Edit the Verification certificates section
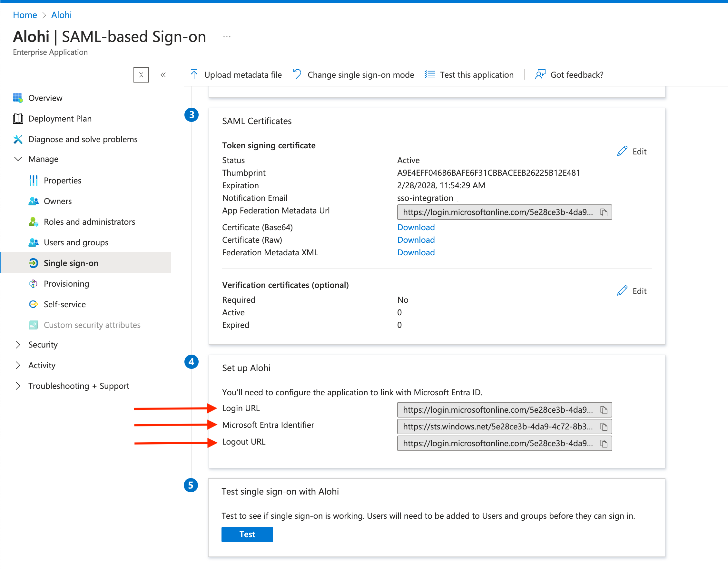The width and height of the screenshot is (728, 570). (x=632, y=291)
